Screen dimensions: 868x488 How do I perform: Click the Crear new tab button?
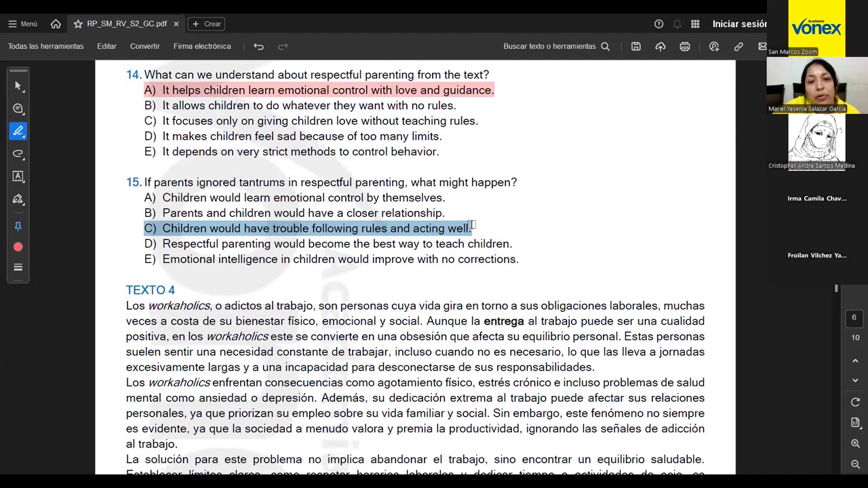(207, 24)
